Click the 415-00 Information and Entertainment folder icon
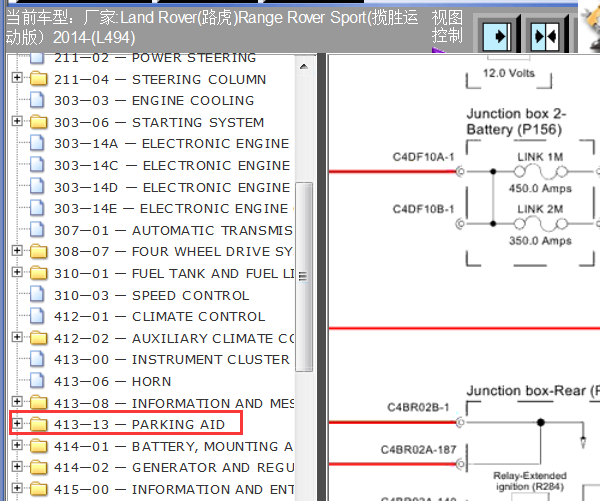The width and height of the screenshot is (600, 501). (x=39, y=489)
